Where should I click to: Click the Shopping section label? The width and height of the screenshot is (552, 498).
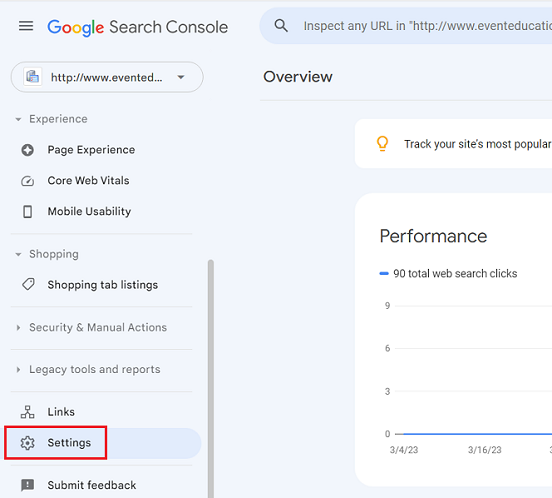point(54,254)
